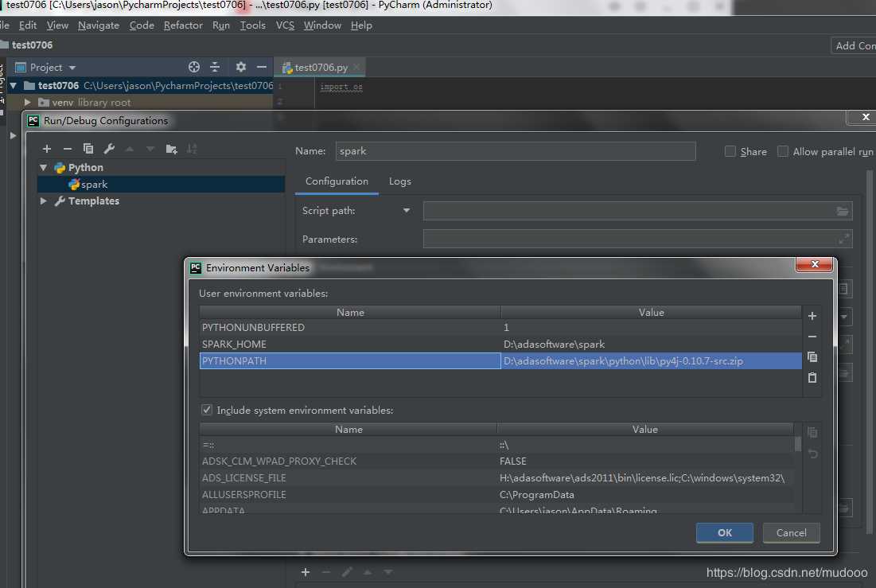The image size is (876, 588).
Task: Sort configurations alphabetically
Action: (x=192, y=149)
